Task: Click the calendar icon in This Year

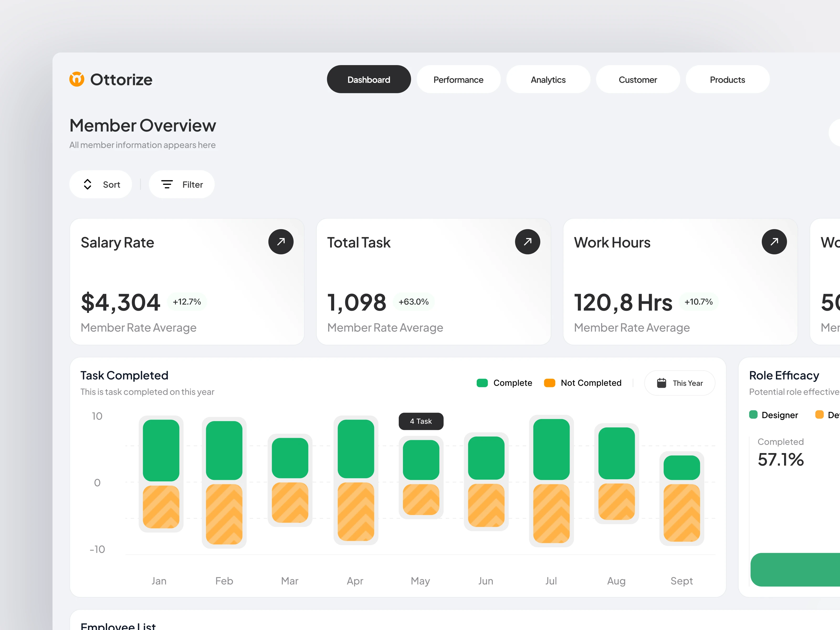Action: [661, 383]
